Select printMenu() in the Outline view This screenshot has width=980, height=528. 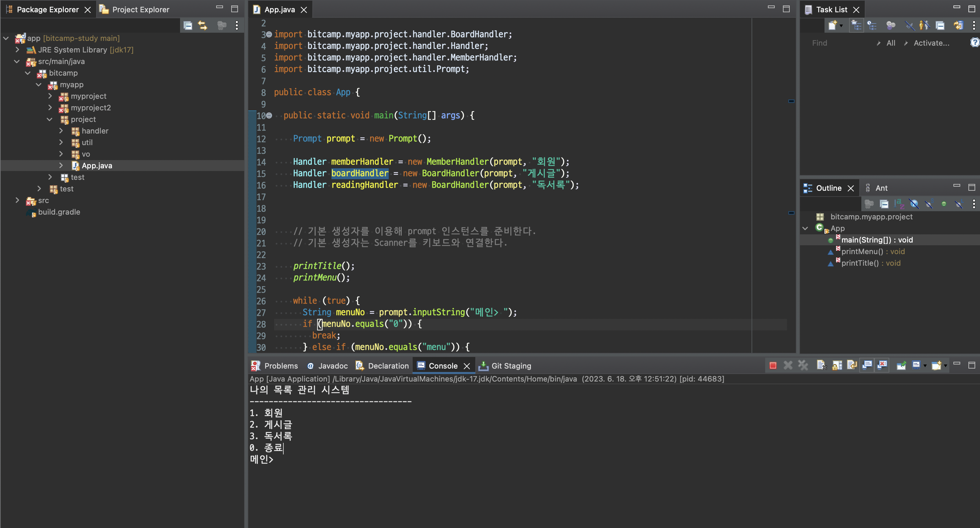[862, 251]
